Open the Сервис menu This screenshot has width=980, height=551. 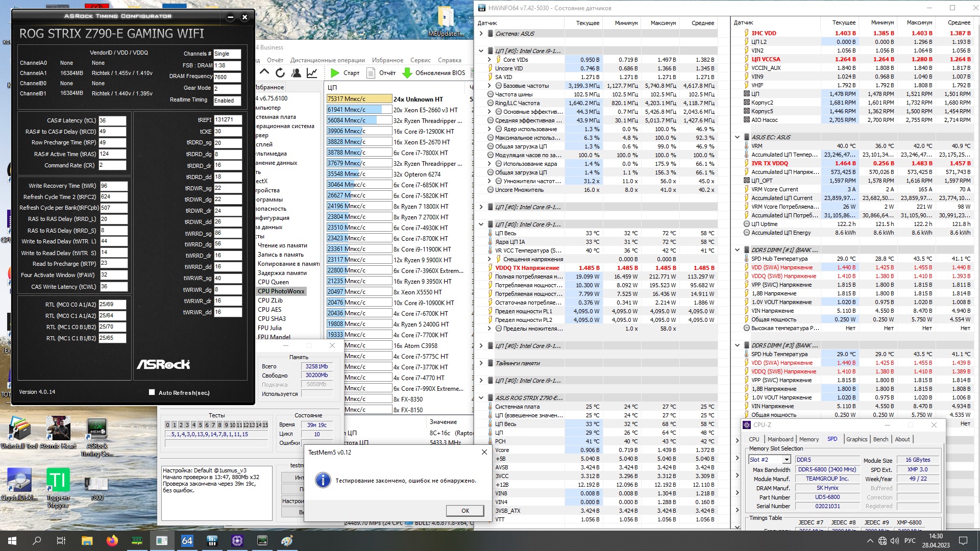tap(420, 60)
